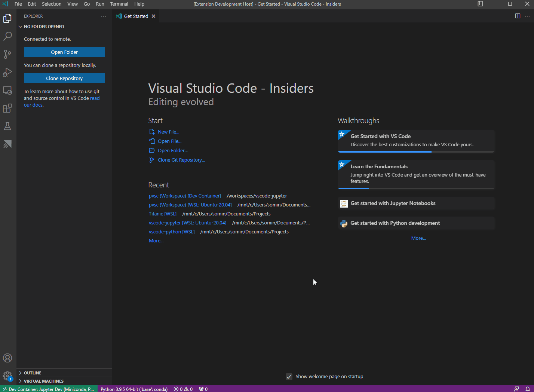Open the Run and Debug view
The height and width of the screenshot is (392, 534).
pos(7,72)
